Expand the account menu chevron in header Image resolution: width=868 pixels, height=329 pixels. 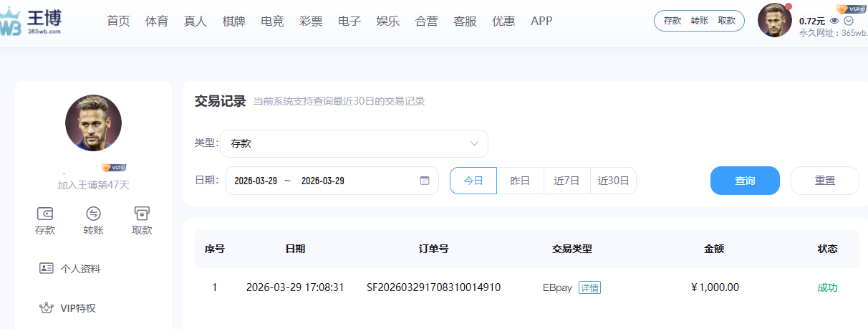click(x=849, y=21)
